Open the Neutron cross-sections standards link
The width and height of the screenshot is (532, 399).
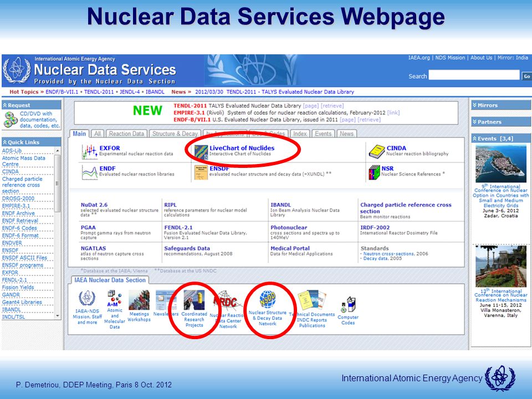(x=388, y=254)
